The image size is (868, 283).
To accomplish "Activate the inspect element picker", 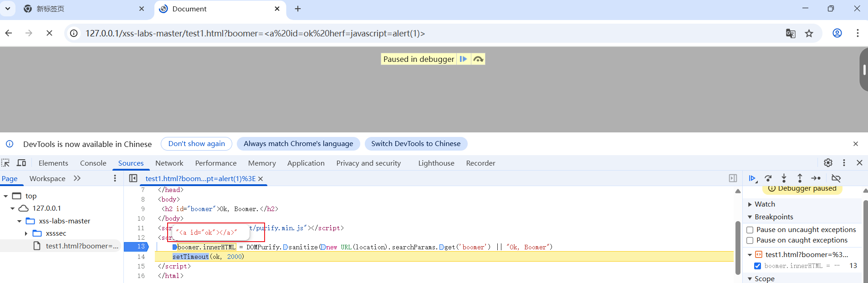I will 5,163.
